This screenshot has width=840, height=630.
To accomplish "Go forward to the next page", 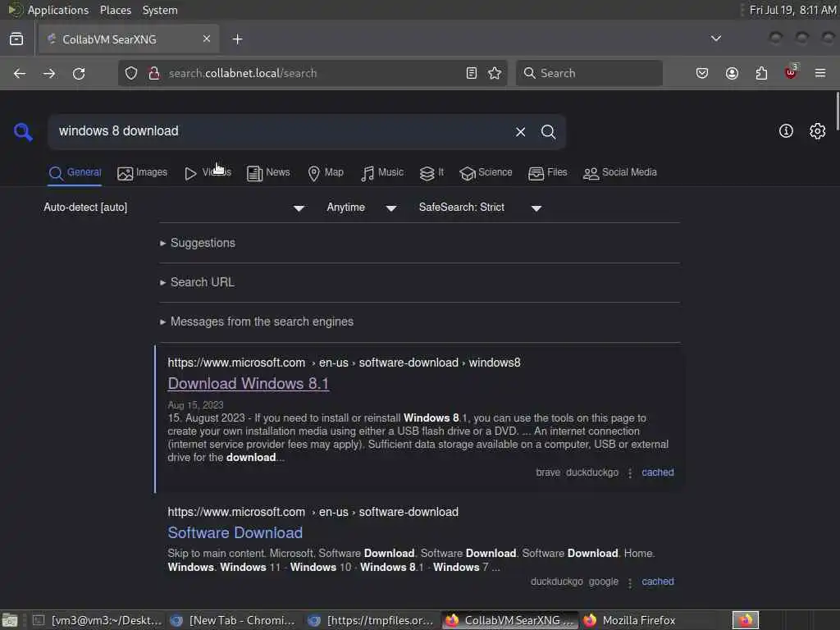I will click(49, 73).
